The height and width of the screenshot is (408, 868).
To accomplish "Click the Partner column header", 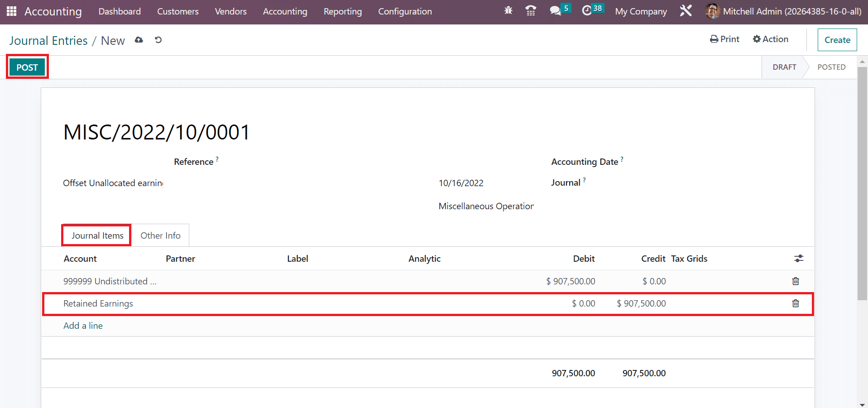I will click(x=180, y=259).
